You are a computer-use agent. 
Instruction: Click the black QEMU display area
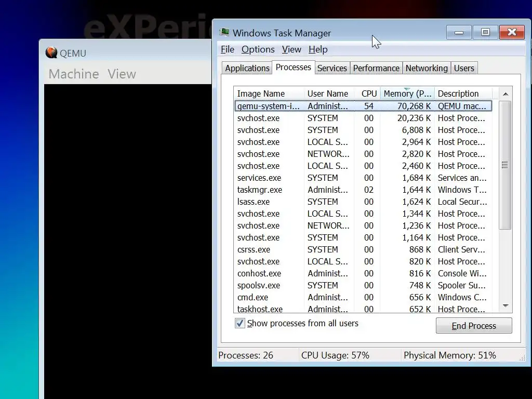128,242
